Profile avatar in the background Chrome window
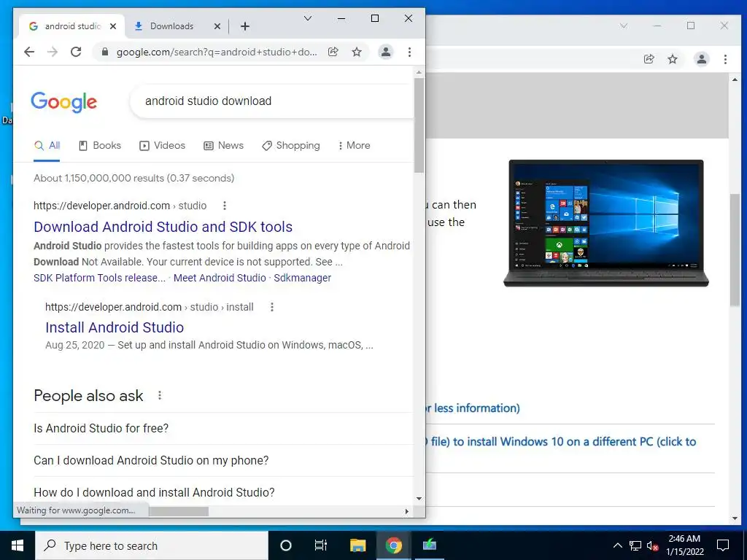The width and height of the screenshot is (747, 560). (702, 59)
